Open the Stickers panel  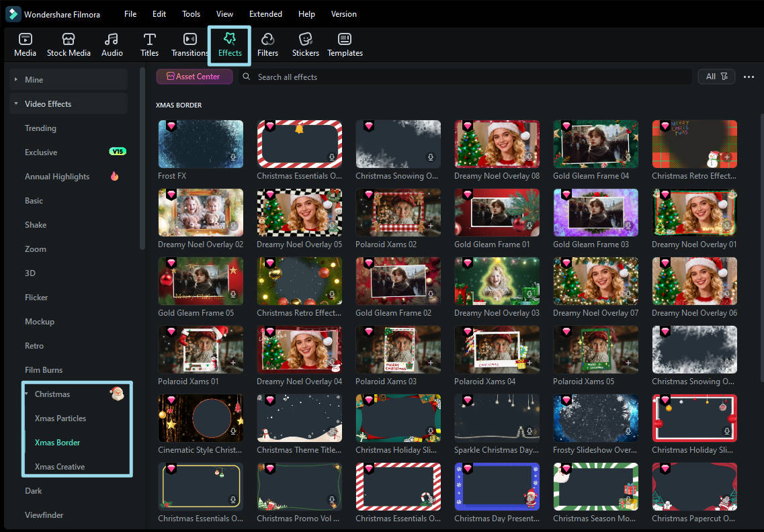click(306, 45)
